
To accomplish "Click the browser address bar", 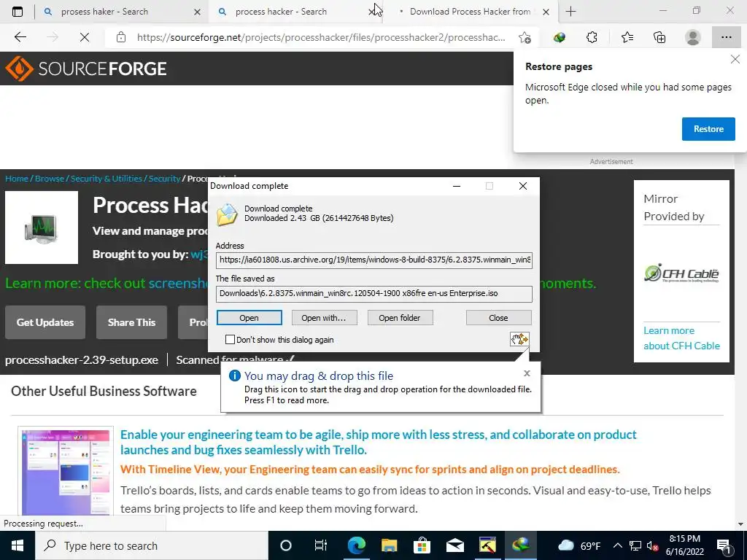I will coord(321,37).
